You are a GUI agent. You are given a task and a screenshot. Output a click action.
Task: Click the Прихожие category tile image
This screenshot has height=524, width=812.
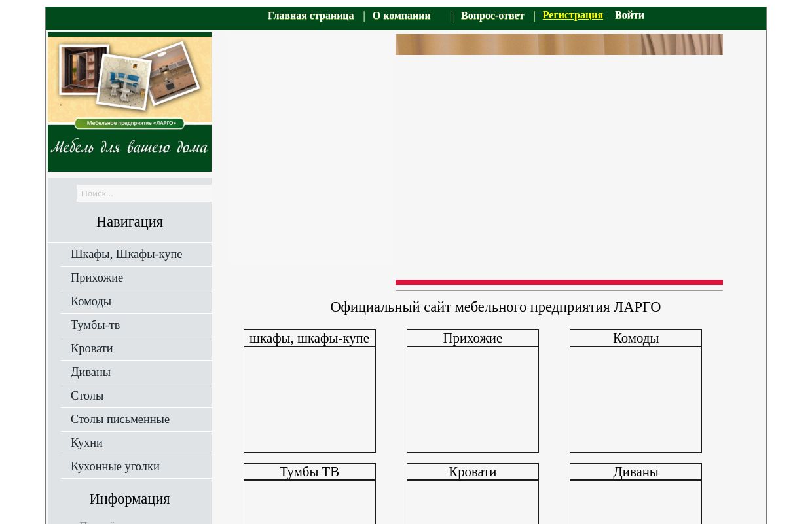(x=472, y=399)
